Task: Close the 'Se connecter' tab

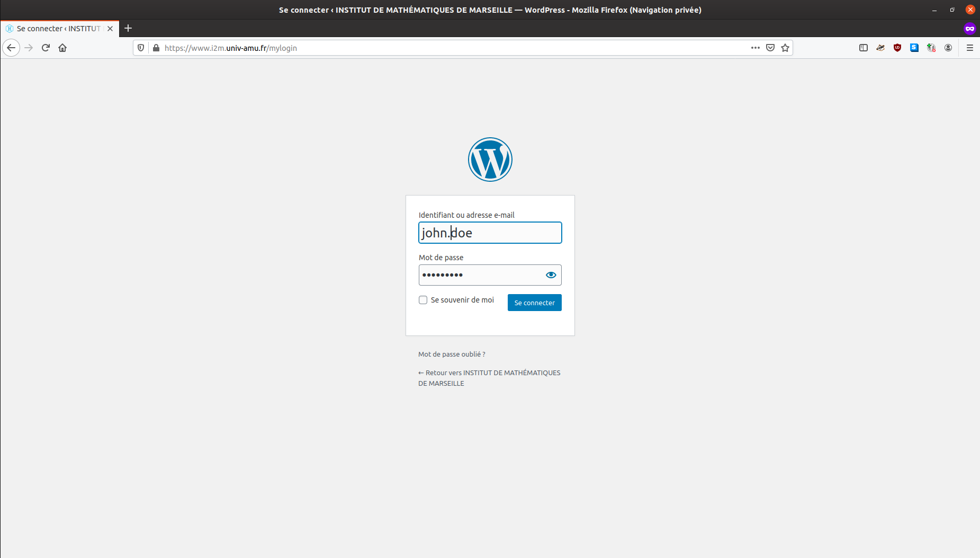Action: pos(110,29)
